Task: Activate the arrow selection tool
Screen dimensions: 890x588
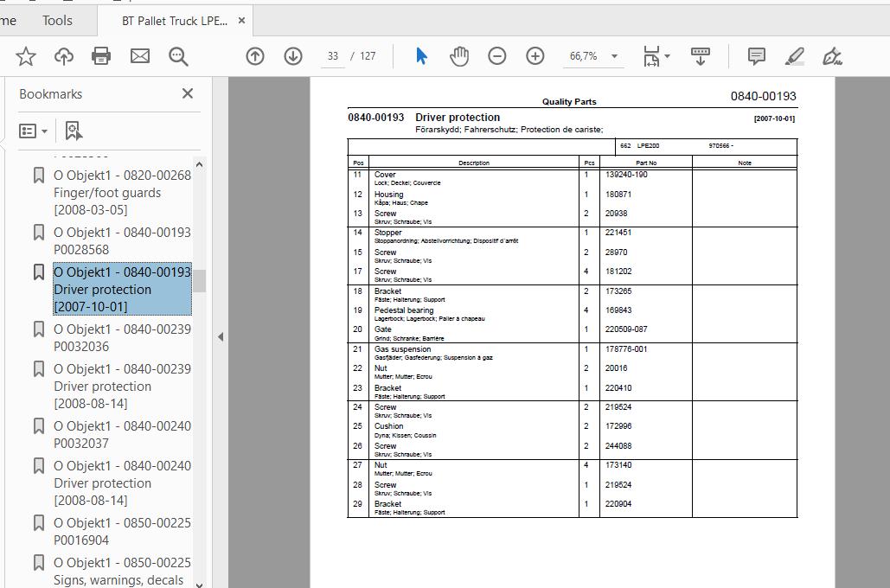Action: (421, 56)
